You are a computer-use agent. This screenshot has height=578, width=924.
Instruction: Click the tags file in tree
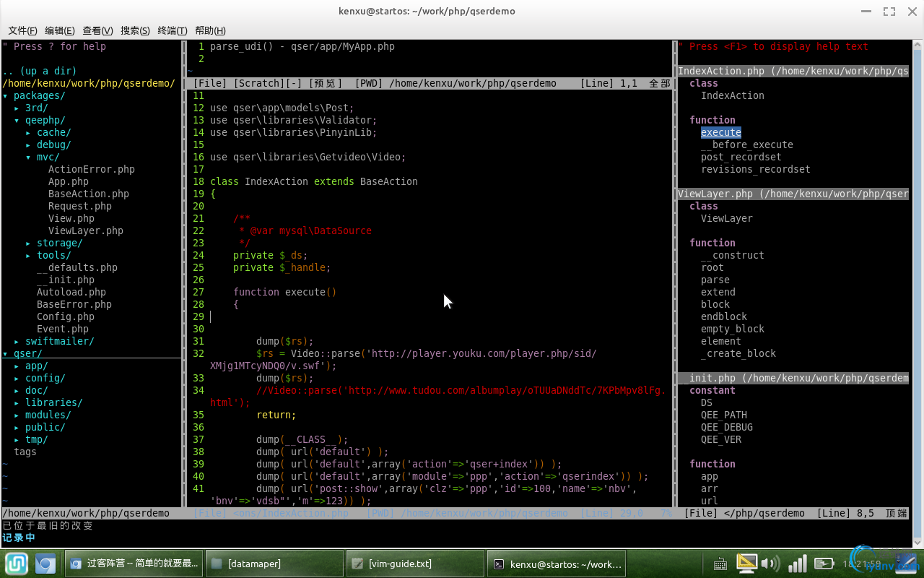(x=25, y=452)
